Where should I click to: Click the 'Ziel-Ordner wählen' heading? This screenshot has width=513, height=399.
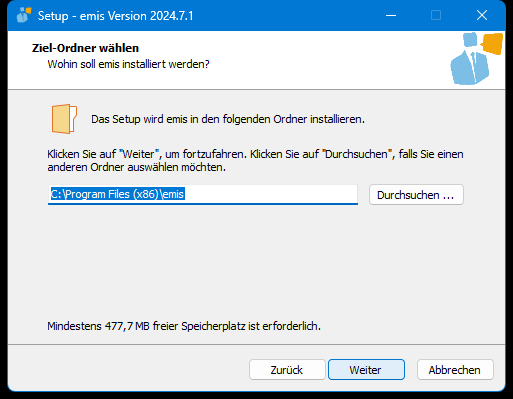coord(85,48)
